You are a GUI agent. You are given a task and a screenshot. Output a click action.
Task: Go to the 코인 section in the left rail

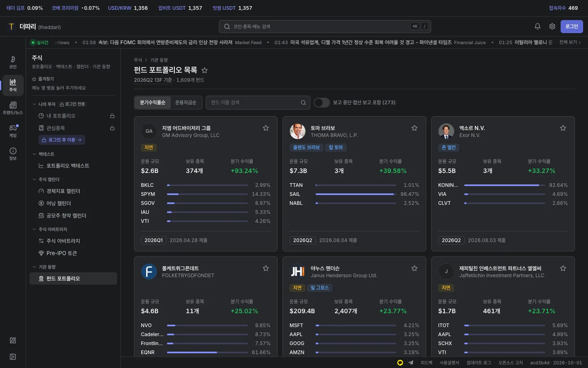pyautogui.click(x=13, y=62)
